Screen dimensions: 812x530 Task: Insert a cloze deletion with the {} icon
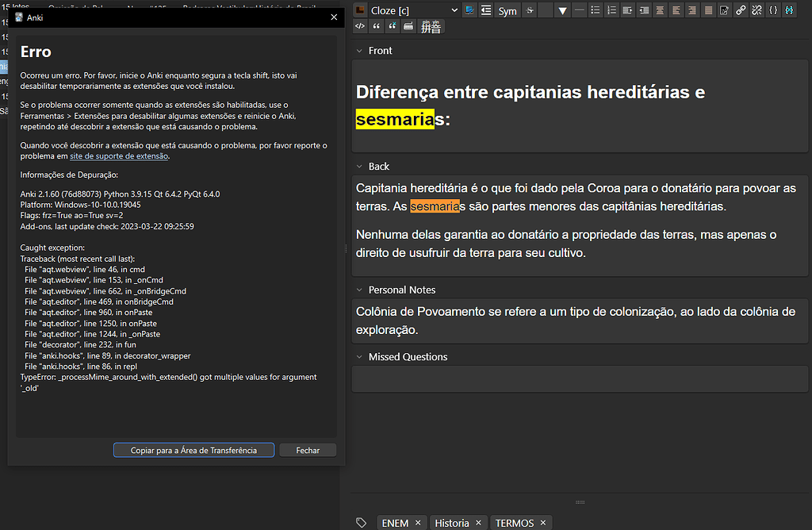coord(772,10)
